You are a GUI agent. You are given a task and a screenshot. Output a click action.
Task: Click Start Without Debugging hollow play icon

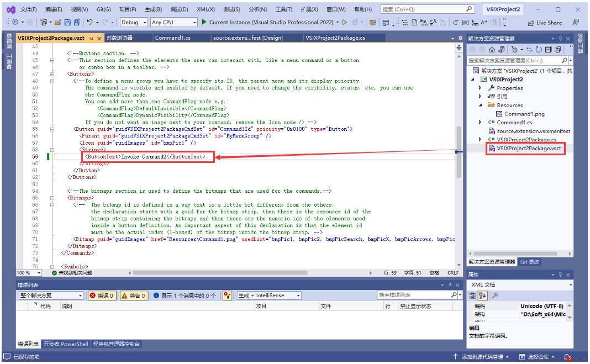click(344, 22)
